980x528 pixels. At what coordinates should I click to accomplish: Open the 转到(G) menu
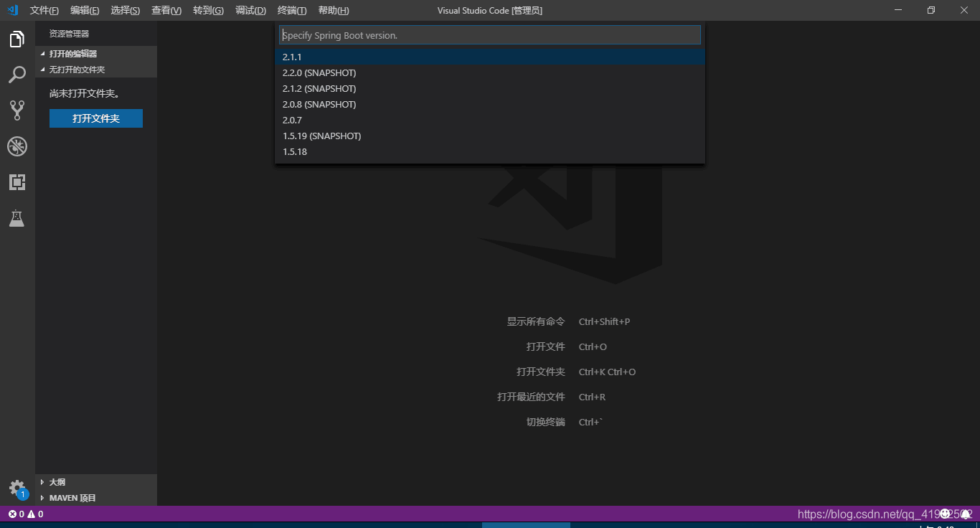[x=208, y=10]
